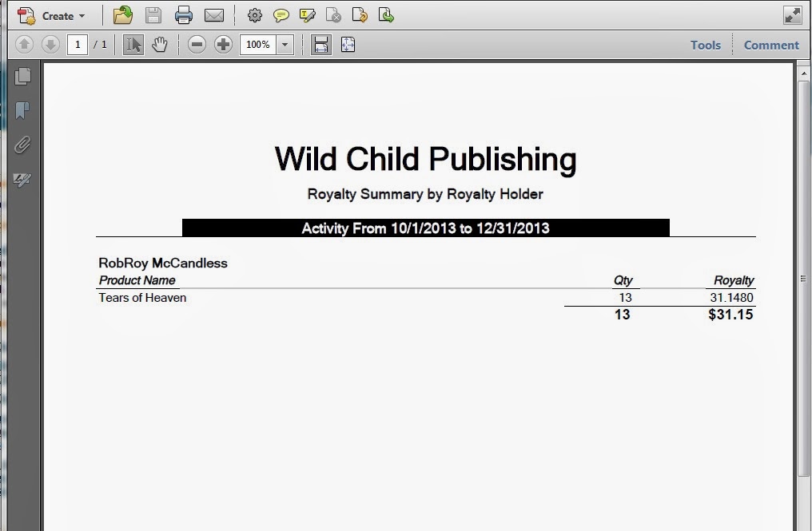Save the document with the floppy disk icon
This screenshot has width=812, height=531.
point(153,15)
